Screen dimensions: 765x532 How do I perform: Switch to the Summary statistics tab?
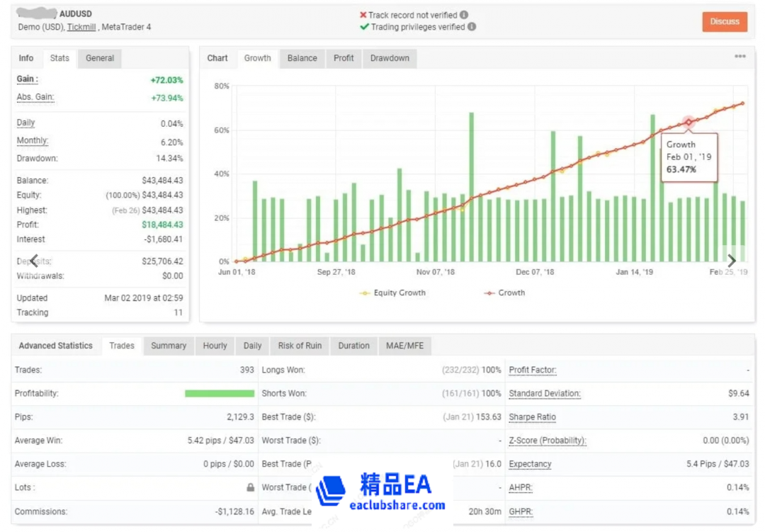169,346
